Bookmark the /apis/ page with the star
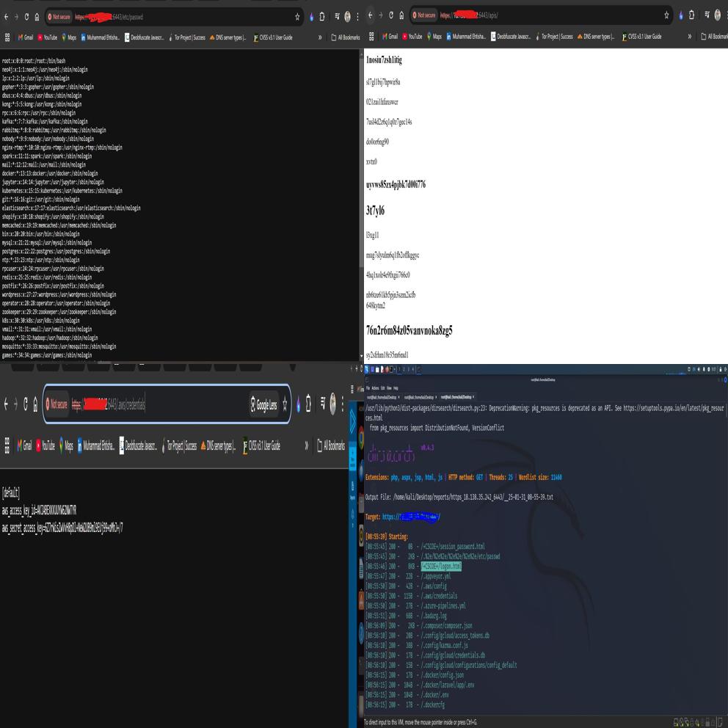The width and height of the screenshot is (728, 728). pyautogui.click(x=666, y=15)
